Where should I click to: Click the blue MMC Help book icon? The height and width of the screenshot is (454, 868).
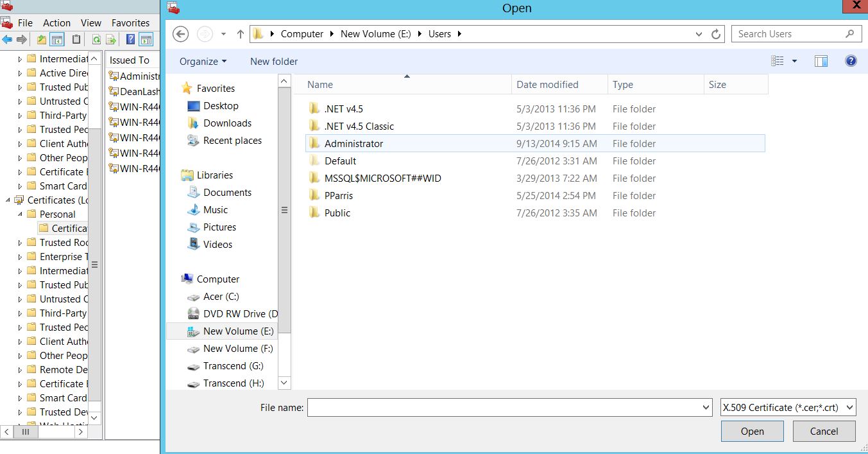click(131, 40)
